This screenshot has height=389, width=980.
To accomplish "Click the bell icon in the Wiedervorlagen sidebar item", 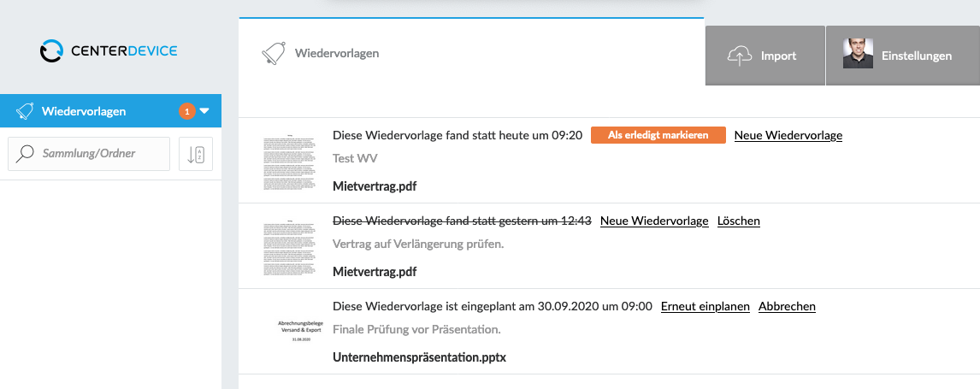I will click(25, 112).
